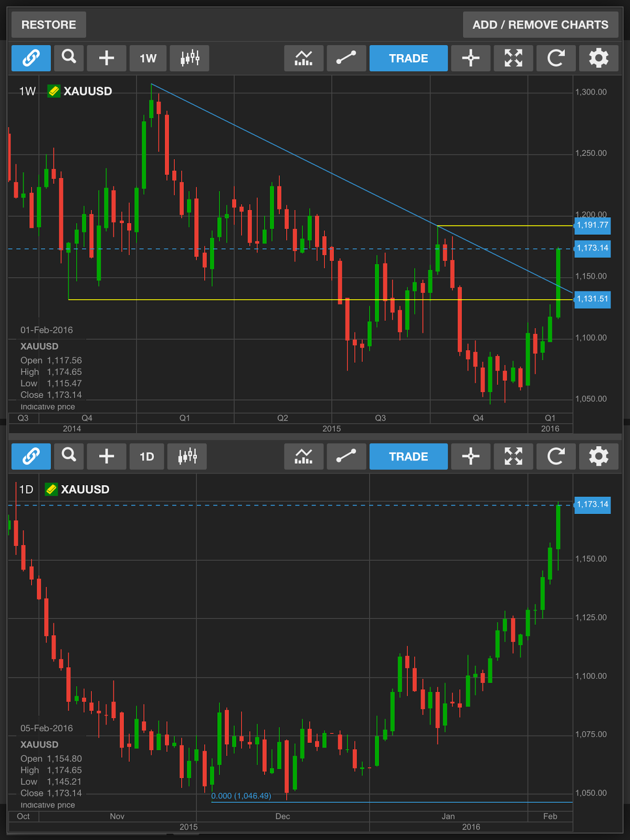630x840 pixels.
Task: Open indicators in weekly chart toolbar
Action: tap(303, 58)
